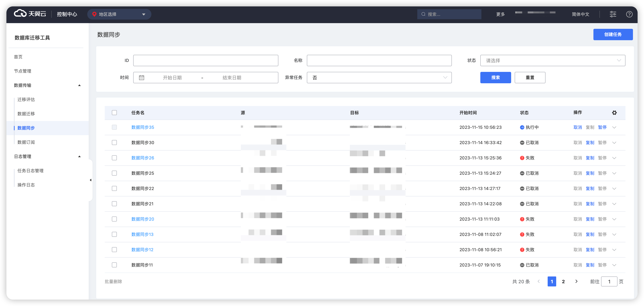Click the search magnifier icon in the header
The width and height of the screenshot is (644, 306).
point(423,14)
